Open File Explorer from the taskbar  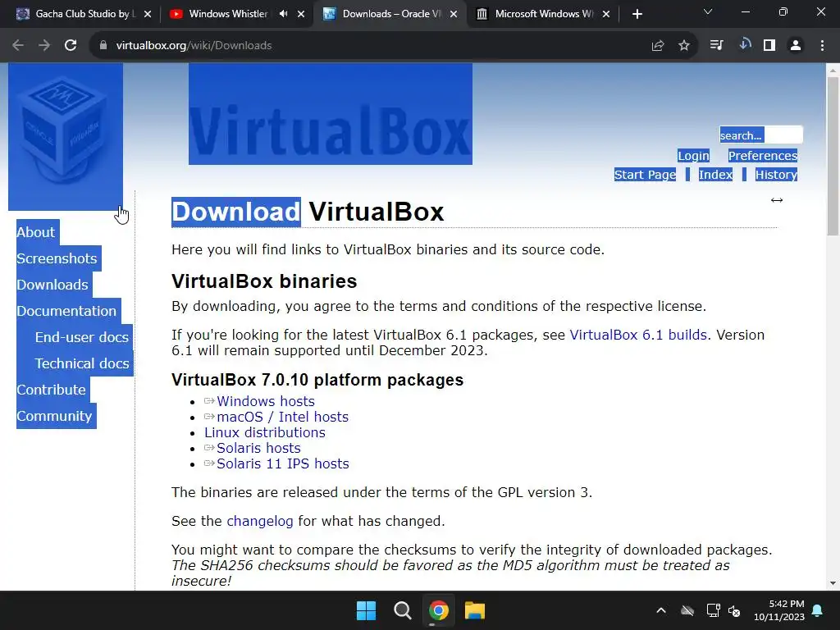(x=475, y=610)
